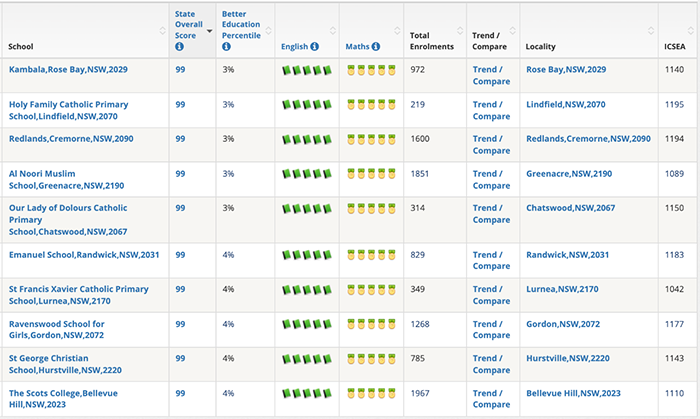
Task: Click Trend / Compare for Al Noori row
Action: 491,179
